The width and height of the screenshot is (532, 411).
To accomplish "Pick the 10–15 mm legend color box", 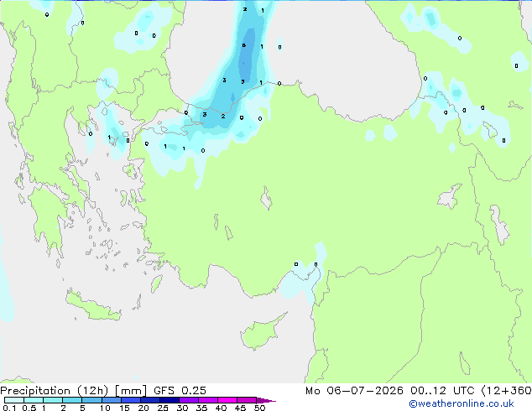I will click(112, 400).
